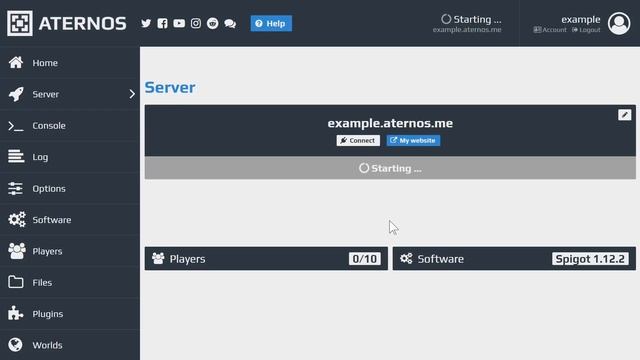Click the Server page heading
Viewport: 640px width, 360px height.
[x=170, y=87]
